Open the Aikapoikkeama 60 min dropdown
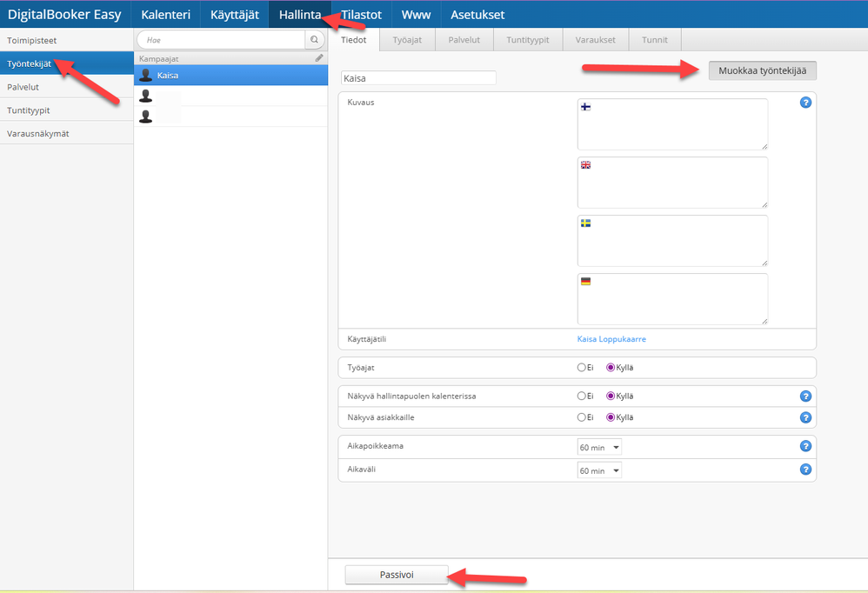 tap(599, 447)
